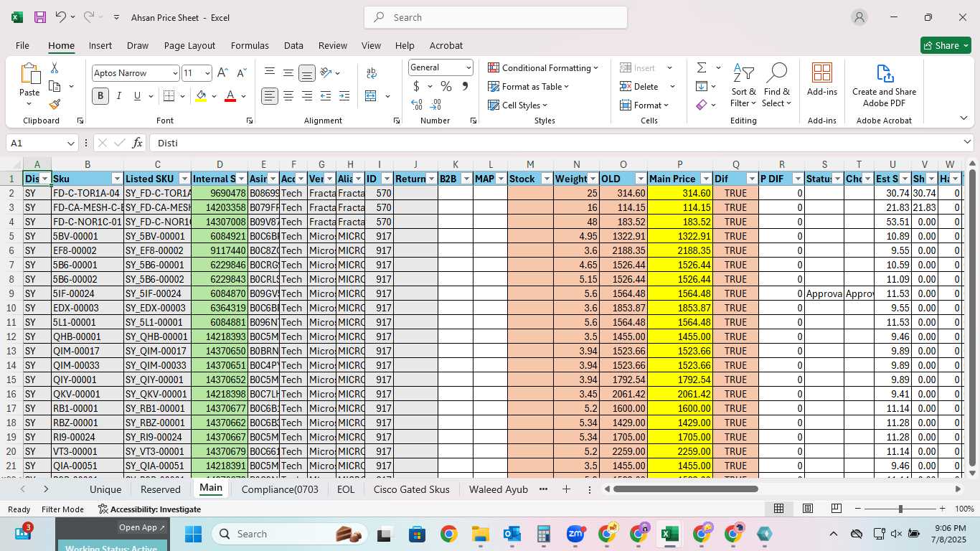Click the zoom slider handle
This screenshot has height=551, width=980.
click(900, 509)
